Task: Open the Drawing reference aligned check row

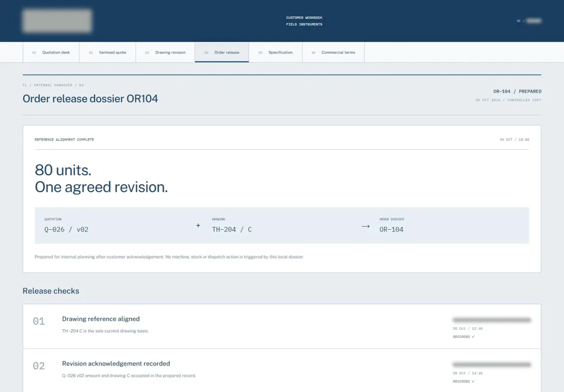Action: [x=282, y=327]
